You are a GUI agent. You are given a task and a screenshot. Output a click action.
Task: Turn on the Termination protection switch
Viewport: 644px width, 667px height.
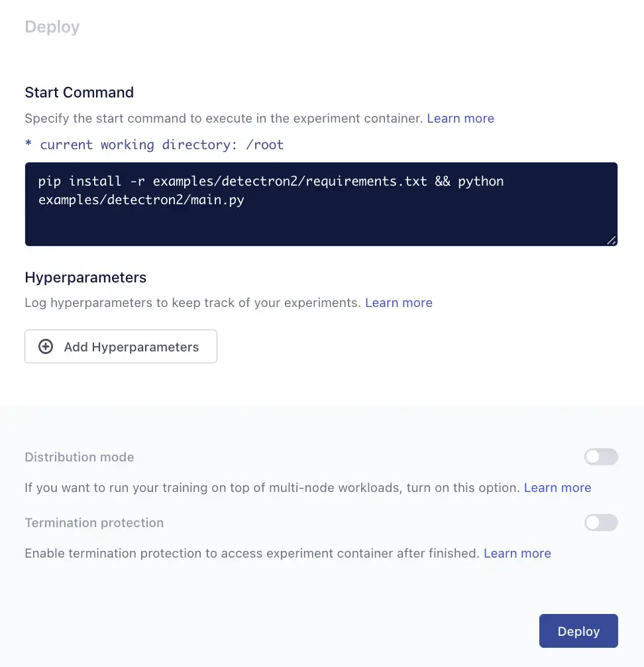pos(600,522)
